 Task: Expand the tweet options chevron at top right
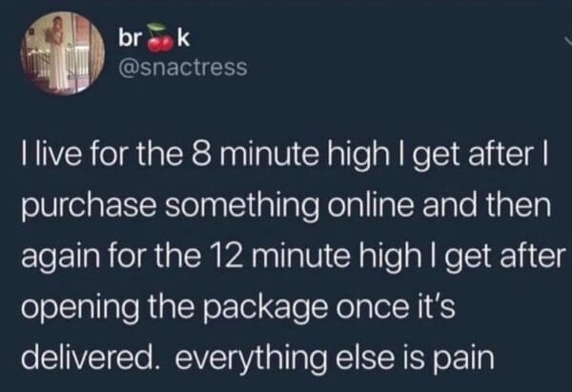[x=567, y=39]
